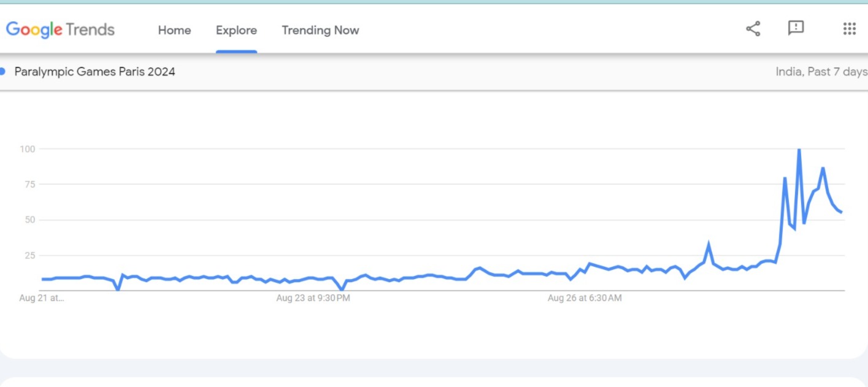Click the 100 y-axis label

(x=28, y=149)
